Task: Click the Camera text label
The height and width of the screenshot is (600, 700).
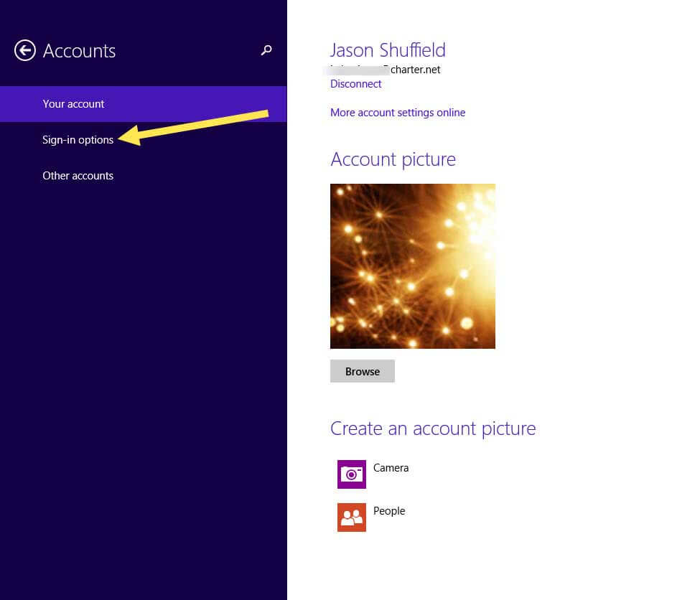Action: [x=391, y=468]
